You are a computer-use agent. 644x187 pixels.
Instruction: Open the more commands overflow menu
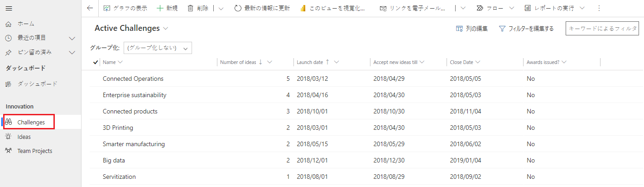click(x=599, y=8)
